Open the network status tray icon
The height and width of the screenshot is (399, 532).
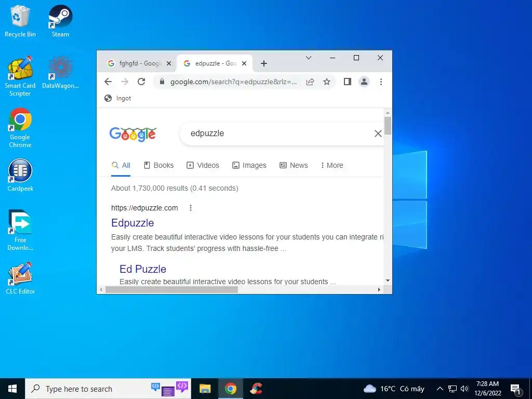[453, 389]
